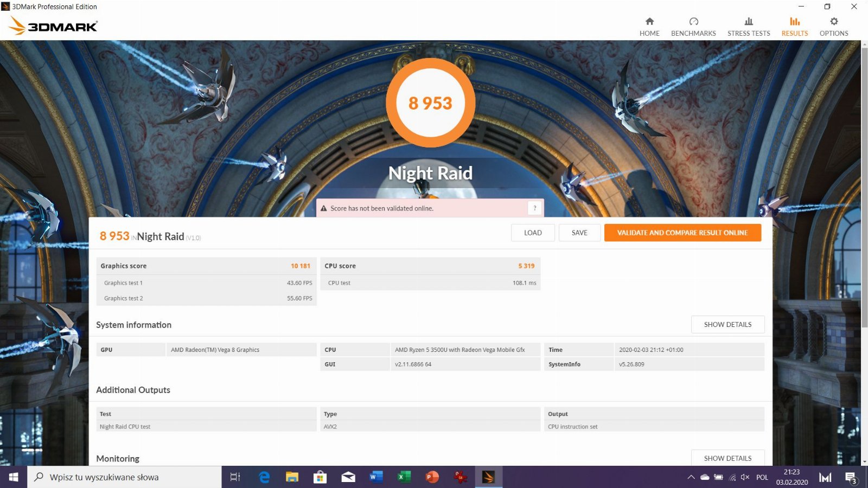
Task: Select the 3DMark taskbar icon
Action: [488, 477]
